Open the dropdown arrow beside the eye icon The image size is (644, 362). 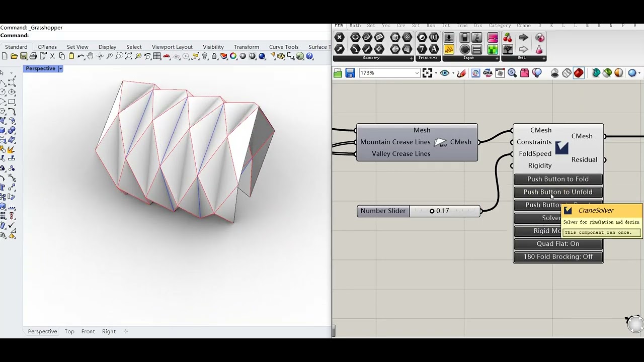453,73
